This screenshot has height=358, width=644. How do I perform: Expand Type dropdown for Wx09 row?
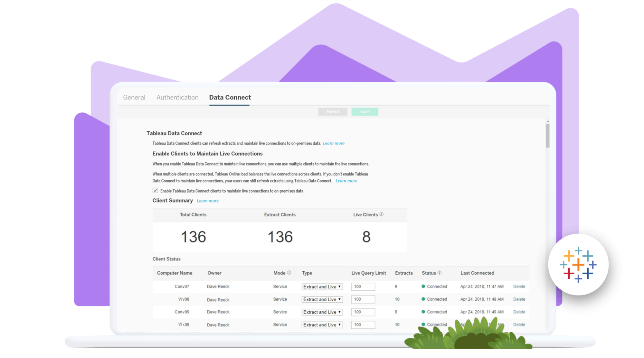pos(322,325)
